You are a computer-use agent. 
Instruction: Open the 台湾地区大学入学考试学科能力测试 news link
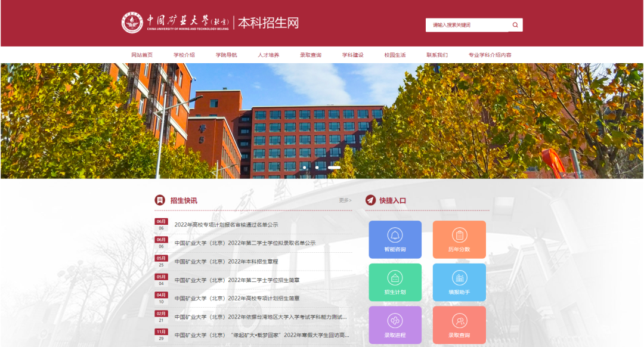[261, 317]
